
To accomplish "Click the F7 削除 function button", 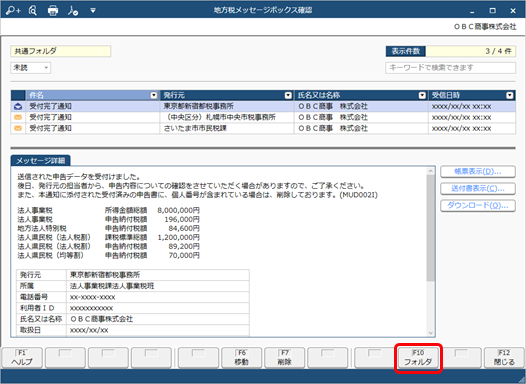I will pos(284,358).
